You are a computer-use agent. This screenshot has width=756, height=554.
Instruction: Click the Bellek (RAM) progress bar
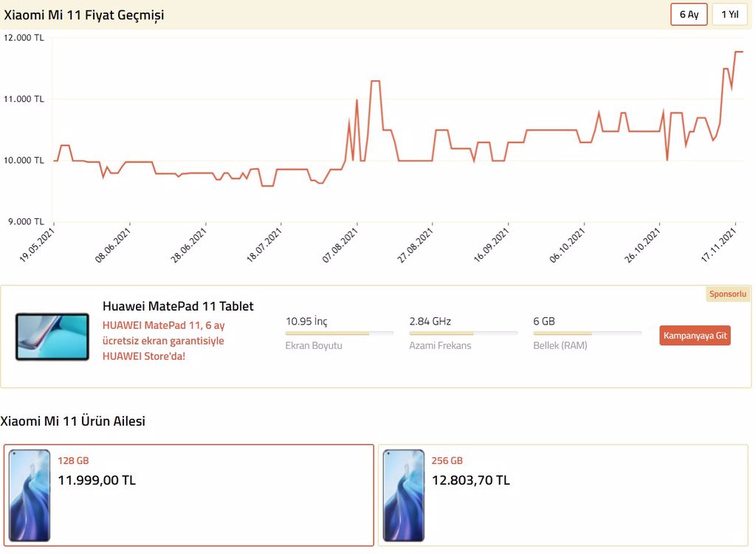587,333
